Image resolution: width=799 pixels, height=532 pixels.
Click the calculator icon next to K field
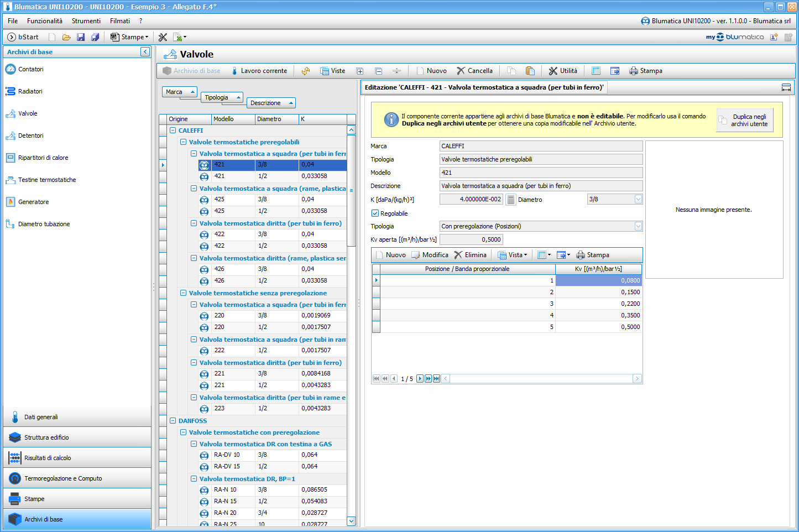pyautogui.click(x=511, y=200)
